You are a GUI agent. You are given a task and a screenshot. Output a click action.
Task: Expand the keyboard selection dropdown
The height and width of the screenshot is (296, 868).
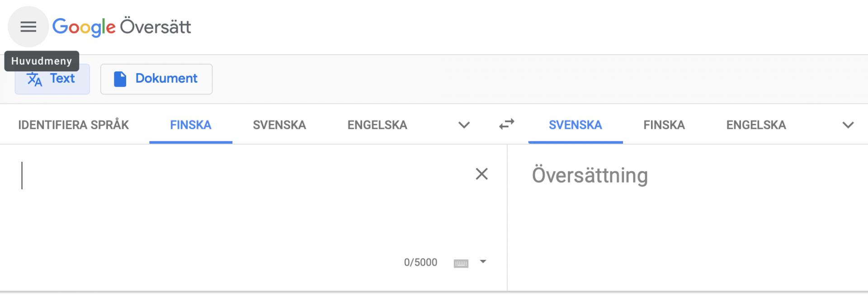(x=483, y=261)
